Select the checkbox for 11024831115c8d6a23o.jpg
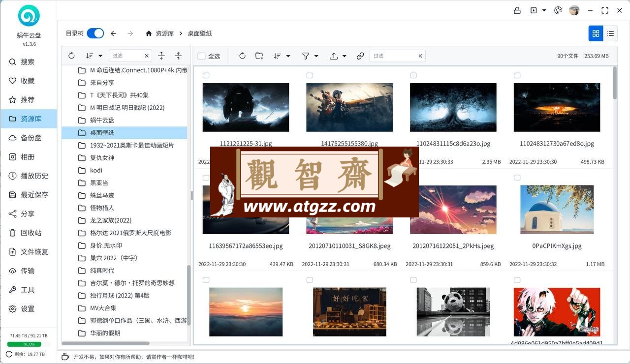Screen dimensions: 630x364 tap(413, 75)
